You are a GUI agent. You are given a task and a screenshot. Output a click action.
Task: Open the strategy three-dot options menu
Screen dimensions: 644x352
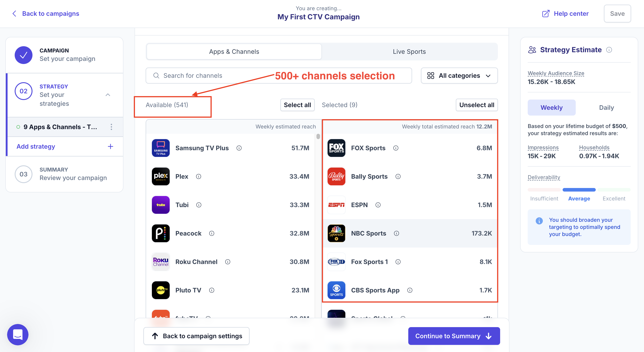point(111,127)
